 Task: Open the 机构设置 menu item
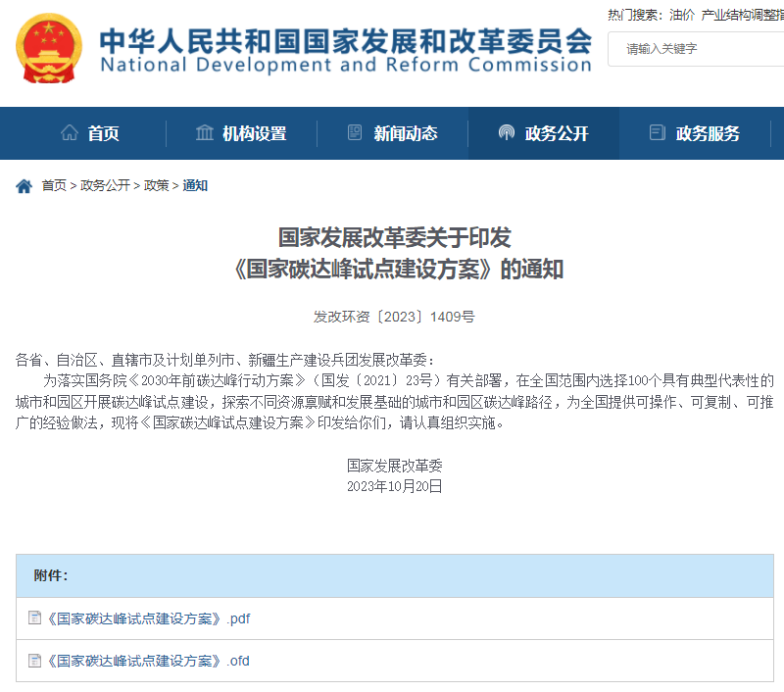pos(254,134)
